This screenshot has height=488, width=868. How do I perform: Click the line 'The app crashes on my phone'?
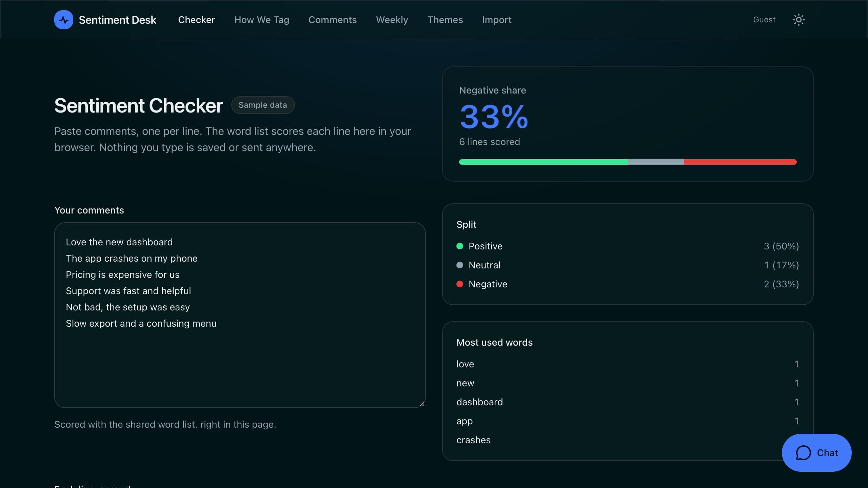point(132,258)
